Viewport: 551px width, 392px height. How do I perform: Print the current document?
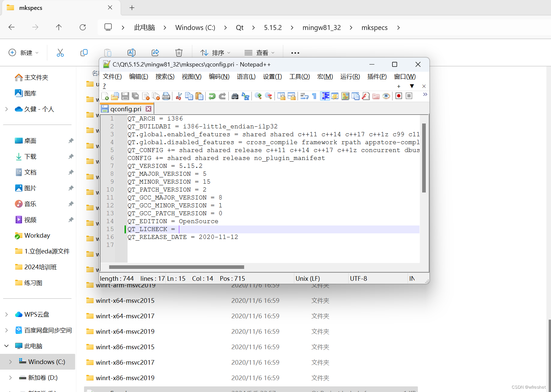[x=166, y=96]
